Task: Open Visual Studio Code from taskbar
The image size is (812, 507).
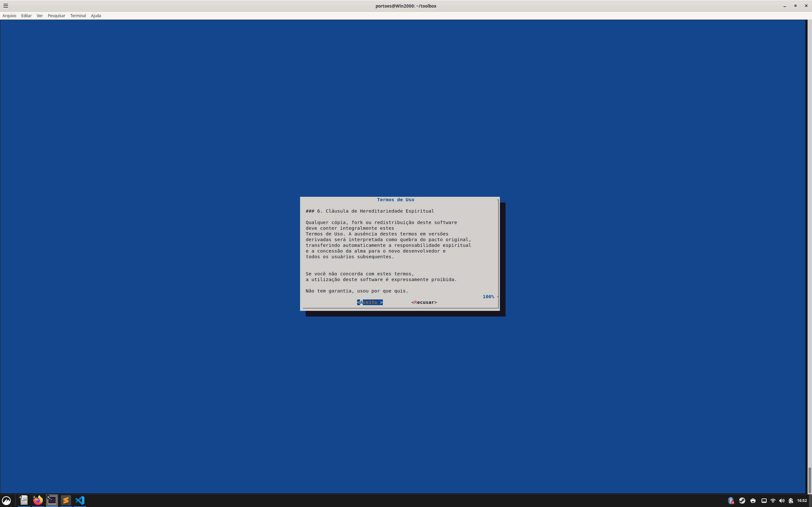Action: coord(80,500)
